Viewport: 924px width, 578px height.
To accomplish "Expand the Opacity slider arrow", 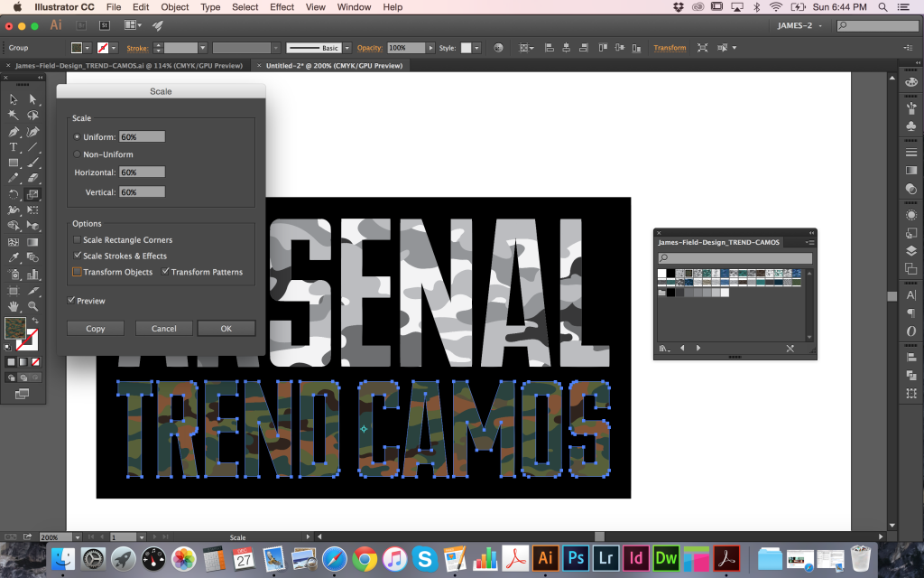I will [430, 48].
